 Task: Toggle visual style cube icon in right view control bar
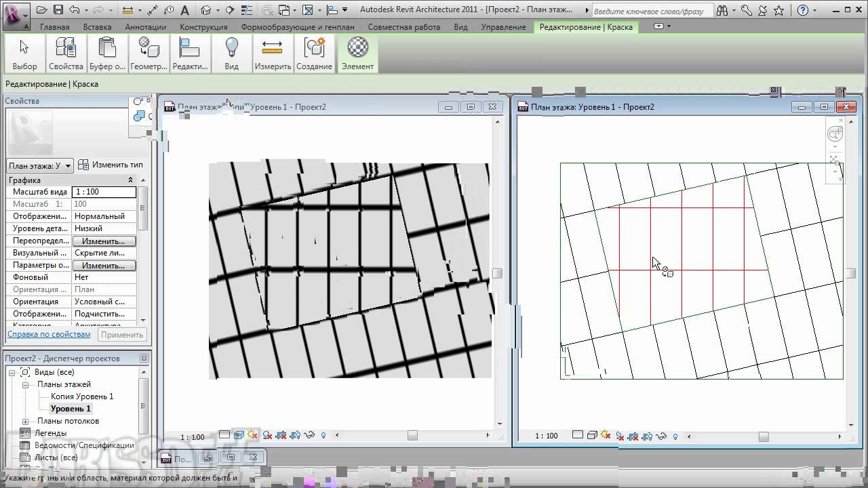tap(592, 434)
